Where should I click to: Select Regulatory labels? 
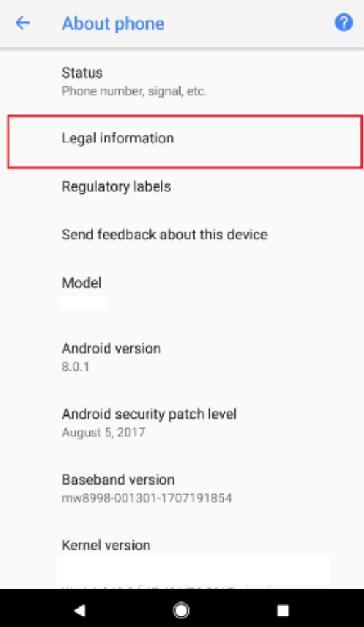(182, 187)
